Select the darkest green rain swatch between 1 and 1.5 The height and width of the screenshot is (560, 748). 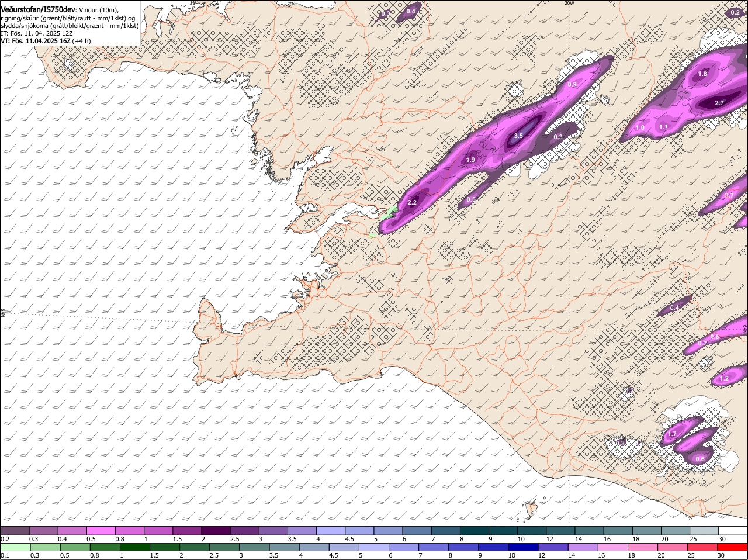[x=134, y=547]
